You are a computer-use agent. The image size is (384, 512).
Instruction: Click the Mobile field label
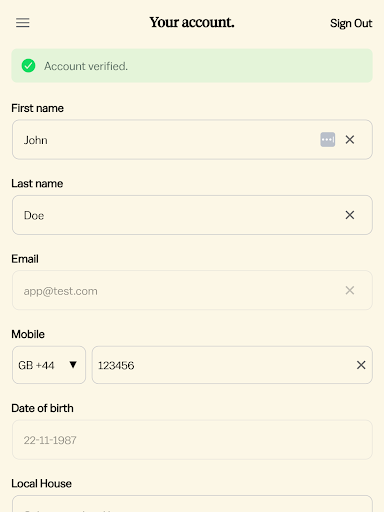(28, 334)
